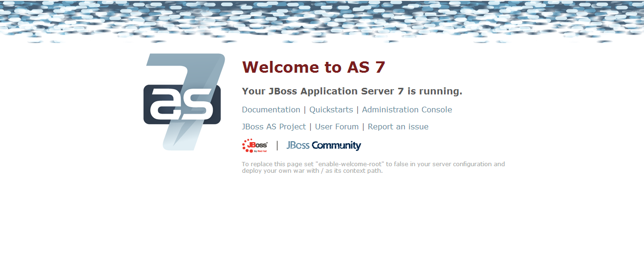Open the User Forum link
The width and height of the screenshot is (644, 254).
pyautogui.click(x=337, y=127)
